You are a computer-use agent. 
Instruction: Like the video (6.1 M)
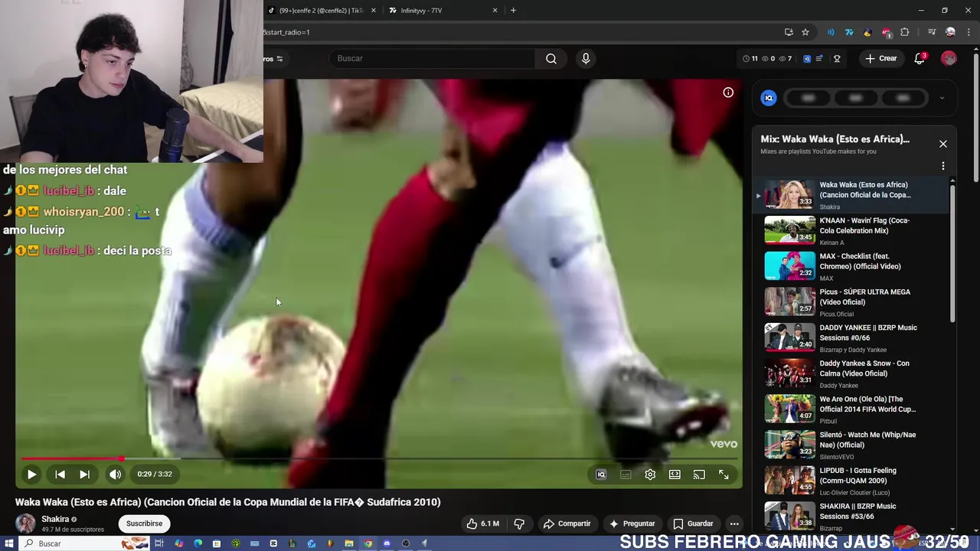pyautogui.click(x=483, y=523)
